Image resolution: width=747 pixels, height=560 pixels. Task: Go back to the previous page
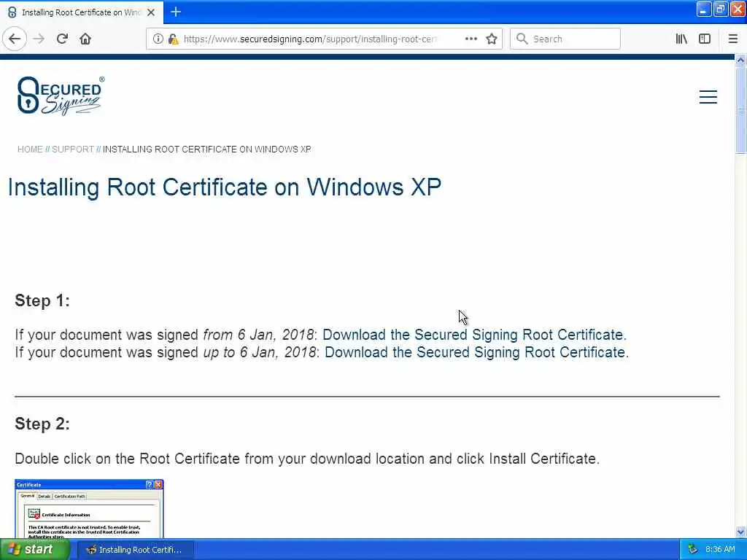point(15,39)
